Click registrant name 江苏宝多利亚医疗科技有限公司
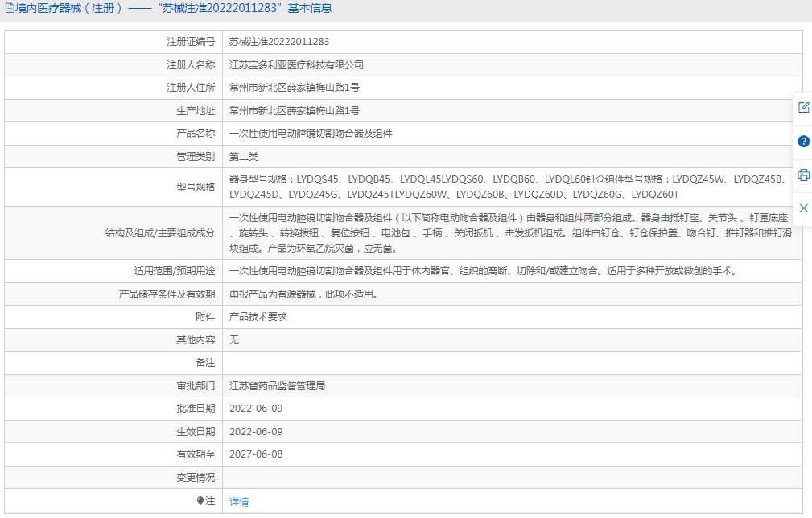 coord(296,64)
